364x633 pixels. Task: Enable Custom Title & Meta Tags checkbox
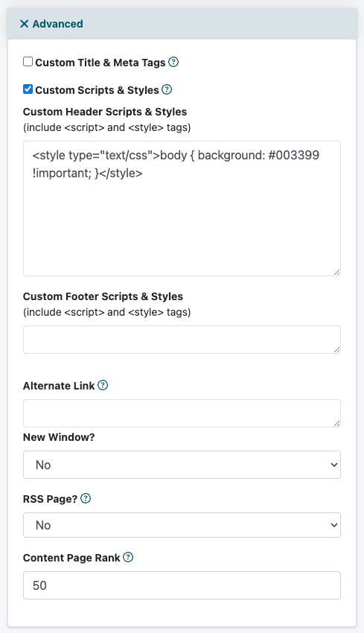(x=28, y=62)
